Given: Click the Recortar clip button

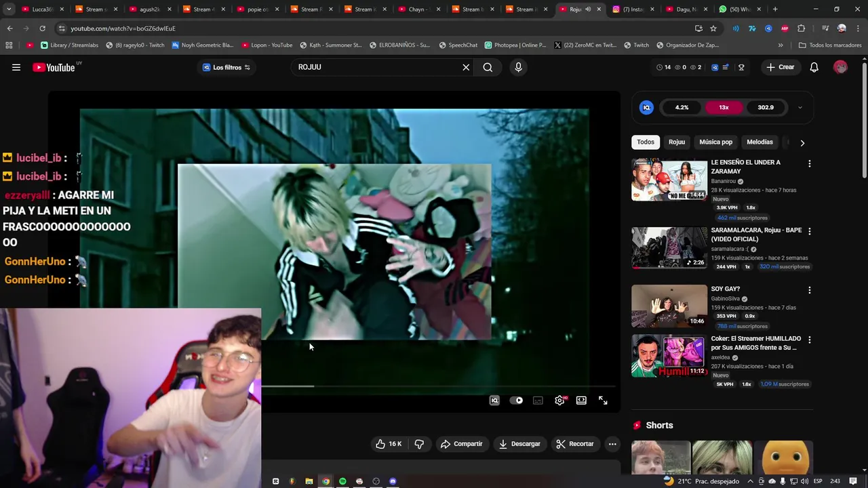Looking at the screenshot, I should pos(575,444).
